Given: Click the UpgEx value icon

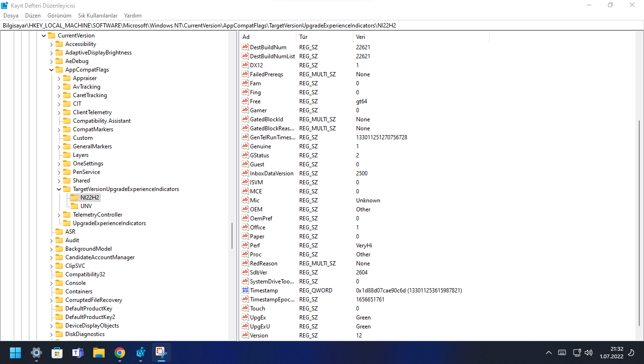Looking at the screenshot, I should (245, 317).
